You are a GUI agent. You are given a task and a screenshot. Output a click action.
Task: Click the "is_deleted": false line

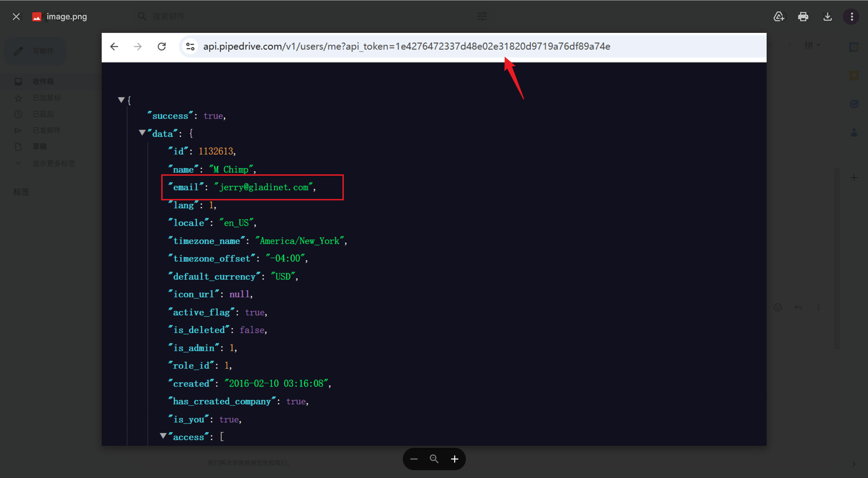pos(218,330)
